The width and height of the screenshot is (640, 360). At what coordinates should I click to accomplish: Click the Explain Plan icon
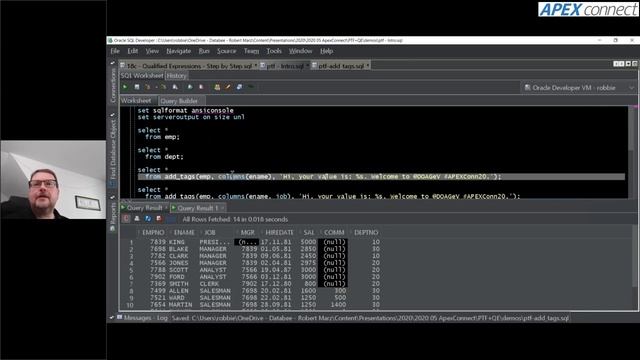148,87
